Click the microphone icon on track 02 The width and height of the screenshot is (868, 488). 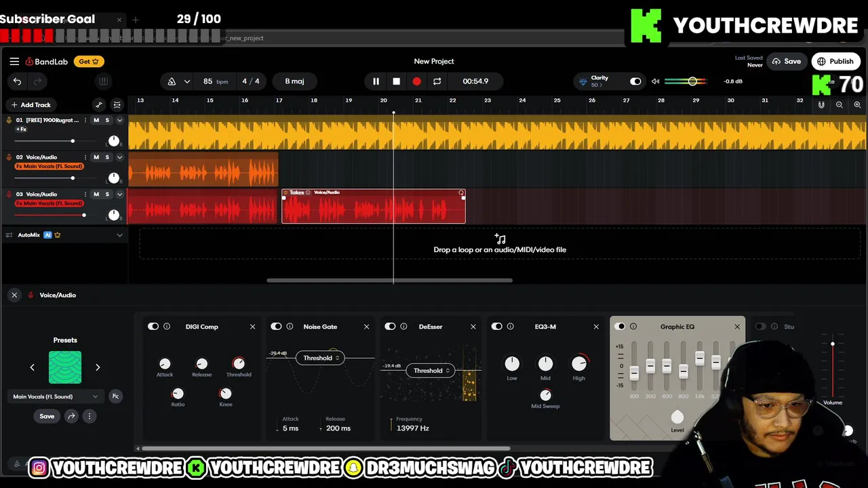[x=9, y=157]
